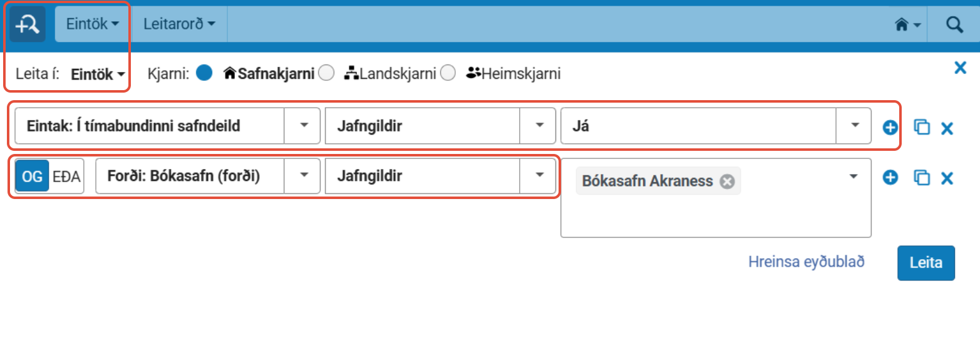980x358 pixels.
Task: Delete the Forði Bókasafn condition row
Action: click(x=947, y=178)
